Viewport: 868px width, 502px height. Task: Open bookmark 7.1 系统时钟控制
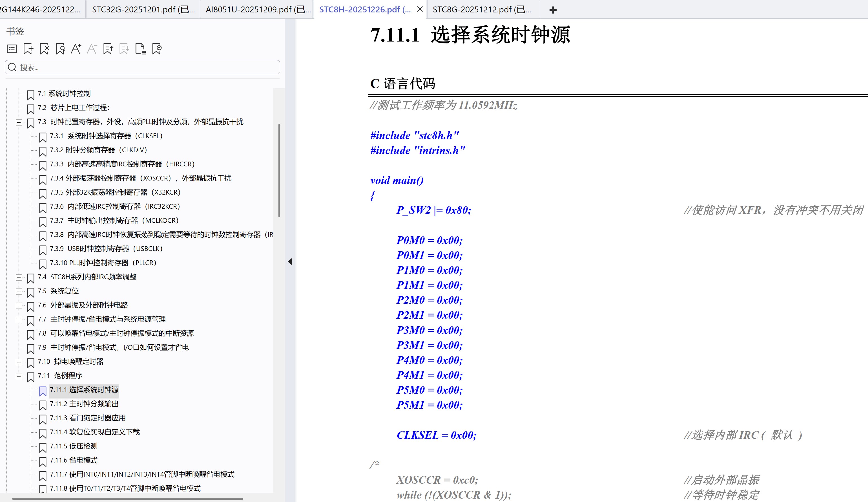click(64, 94)
